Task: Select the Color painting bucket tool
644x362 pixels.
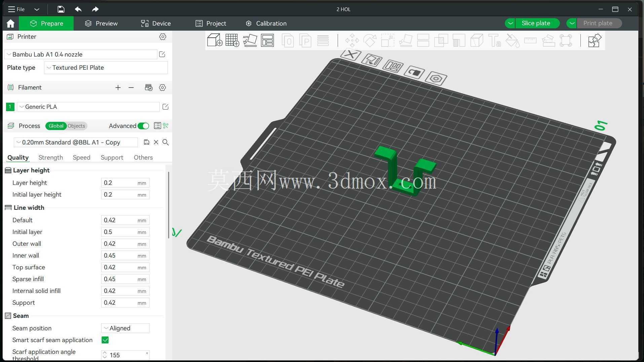Action: [512, 40]
